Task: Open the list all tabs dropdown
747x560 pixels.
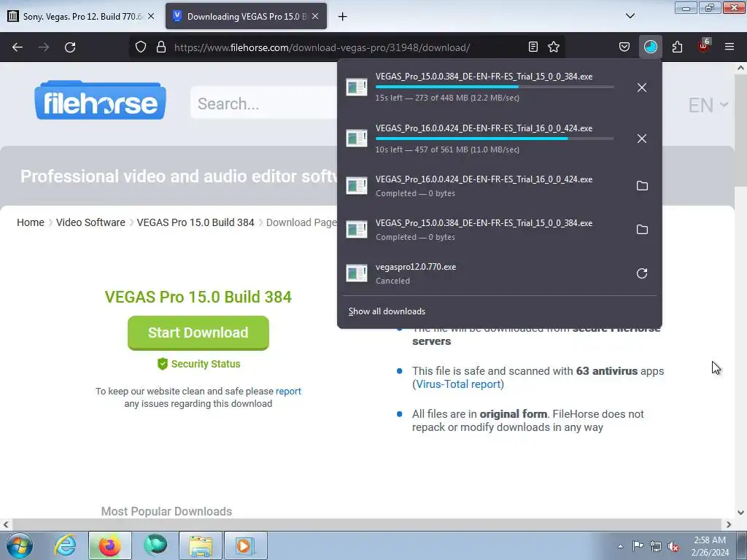Action: (630, 16)
